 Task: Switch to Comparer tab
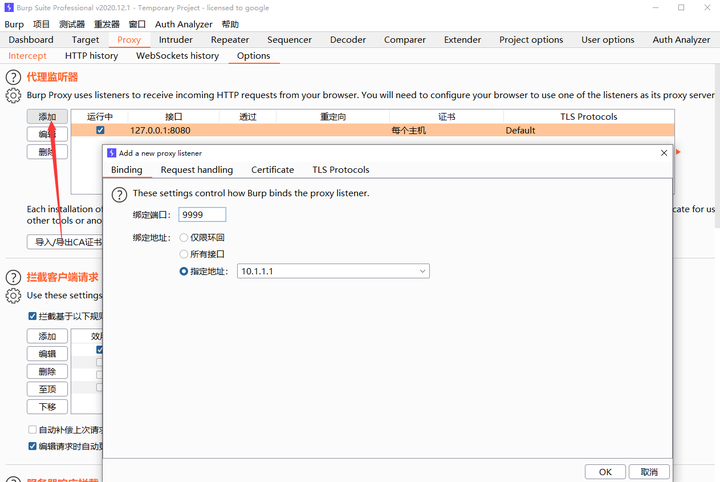405,40
